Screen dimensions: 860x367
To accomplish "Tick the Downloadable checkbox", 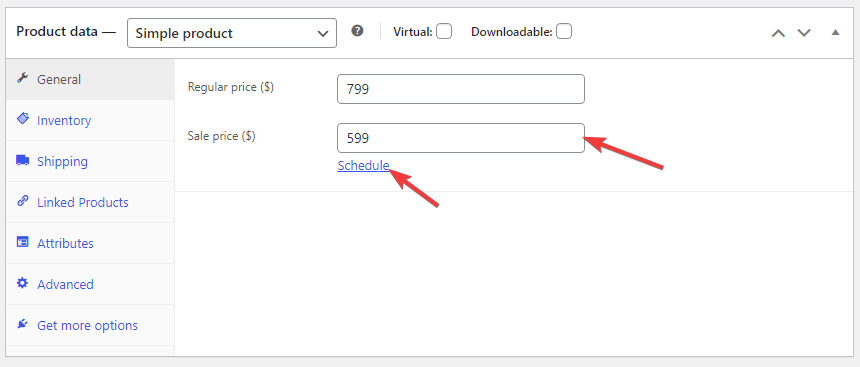I will (x=564, y=32).
